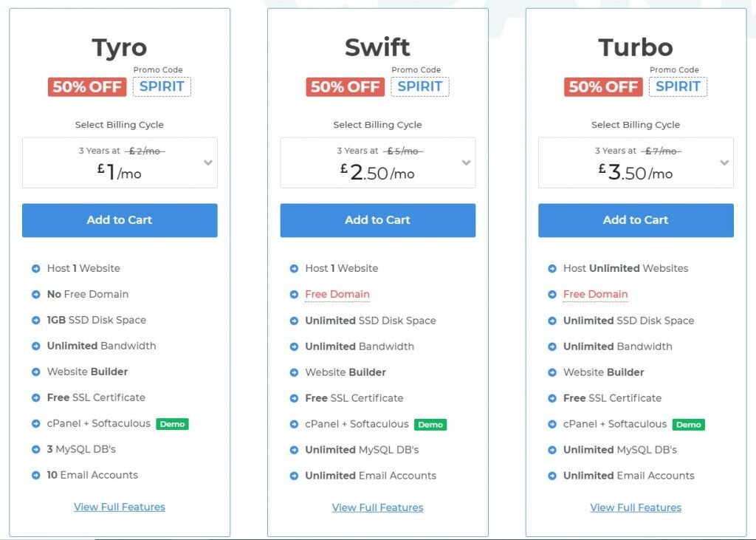Screen dimensions: 756x540
Task: Add the Swift plan to cart
Action: 377,220
